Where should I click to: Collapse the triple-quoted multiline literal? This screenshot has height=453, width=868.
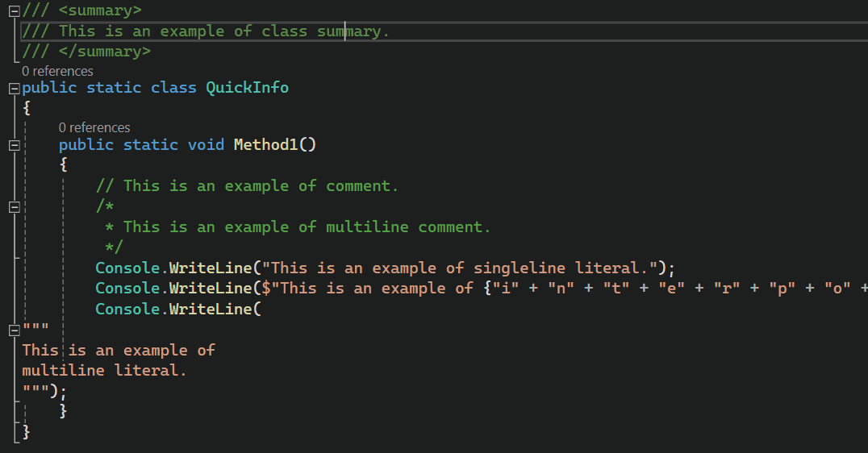[x=13, y=330]
